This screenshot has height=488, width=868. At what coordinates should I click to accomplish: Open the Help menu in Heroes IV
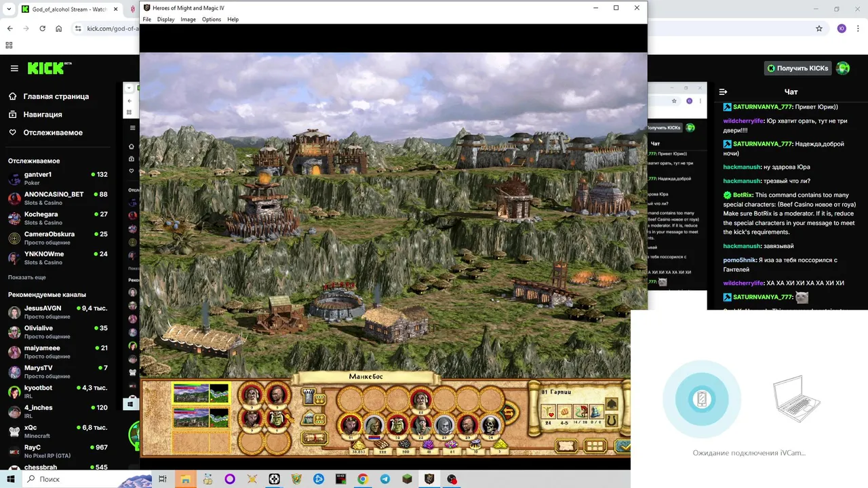(x=233, y=20)
